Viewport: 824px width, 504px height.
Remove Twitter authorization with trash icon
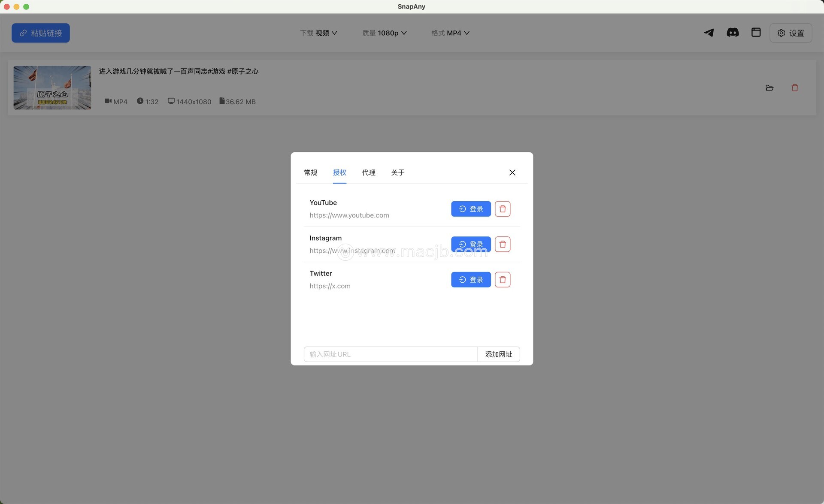(503, 280)
